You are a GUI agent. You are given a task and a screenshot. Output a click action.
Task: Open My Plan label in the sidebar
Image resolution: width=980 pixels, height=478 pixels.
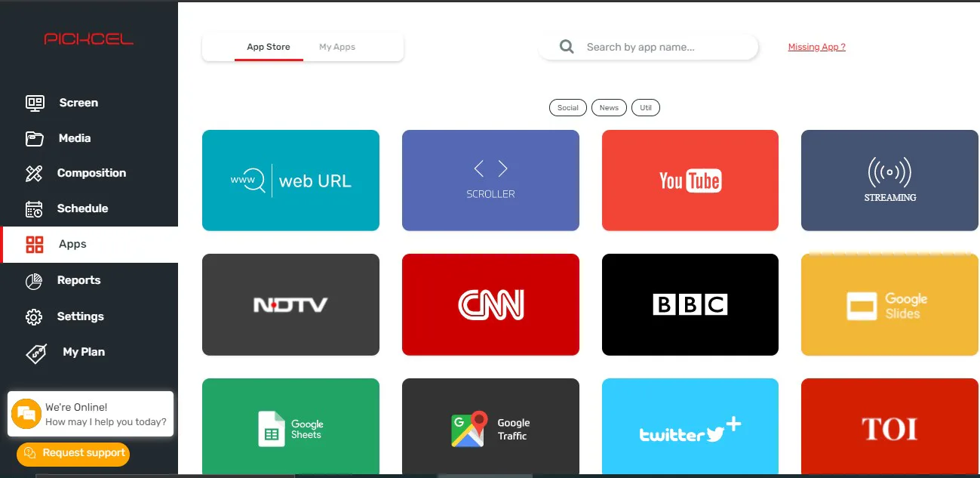(x=84, y=352)
